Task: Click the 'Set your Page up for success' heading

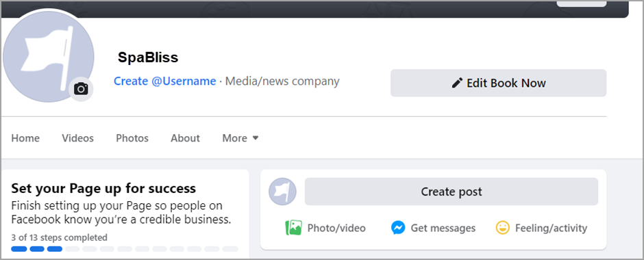Action: pyautogui.click(x=103, y=189)
